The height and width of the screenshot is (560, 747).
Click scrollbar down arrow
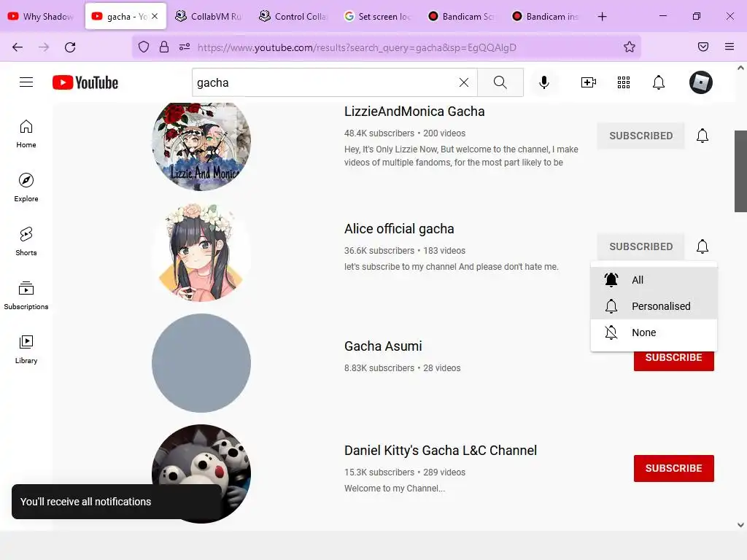click(x=740, y=525)
